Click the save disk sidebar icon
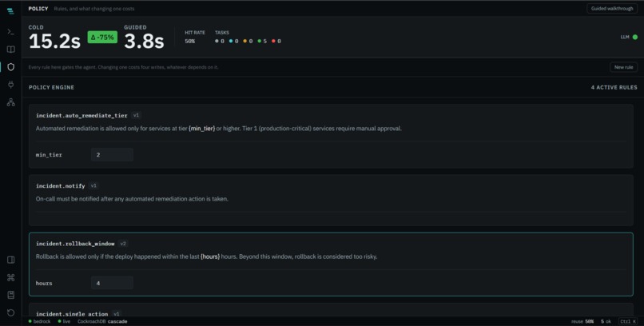644x326 pixels. (x=10, y=295)
